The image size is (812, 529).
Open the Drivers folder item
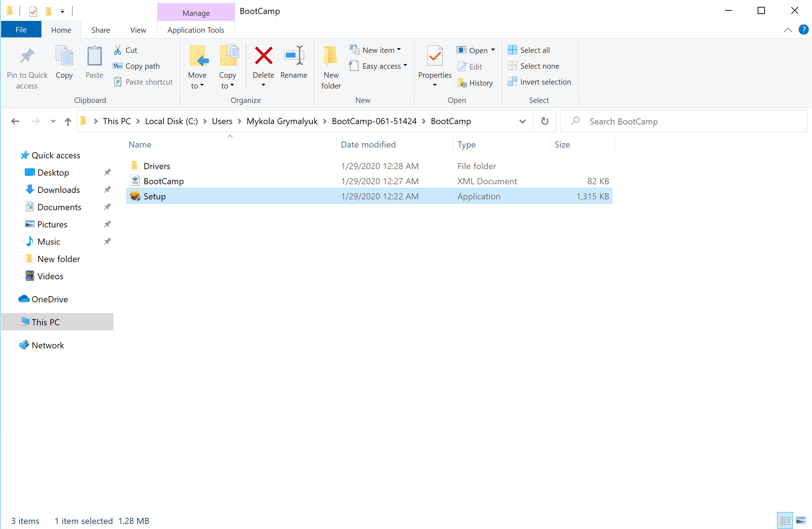[157, 166]
